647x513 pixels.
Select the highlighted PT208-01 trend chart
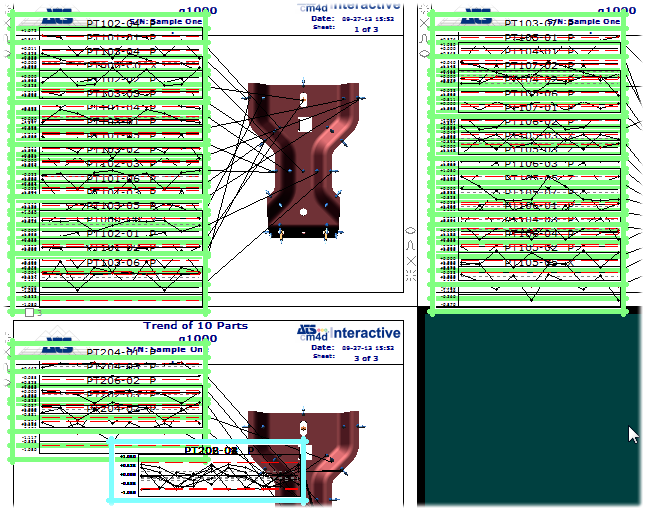tap(207, 471)
